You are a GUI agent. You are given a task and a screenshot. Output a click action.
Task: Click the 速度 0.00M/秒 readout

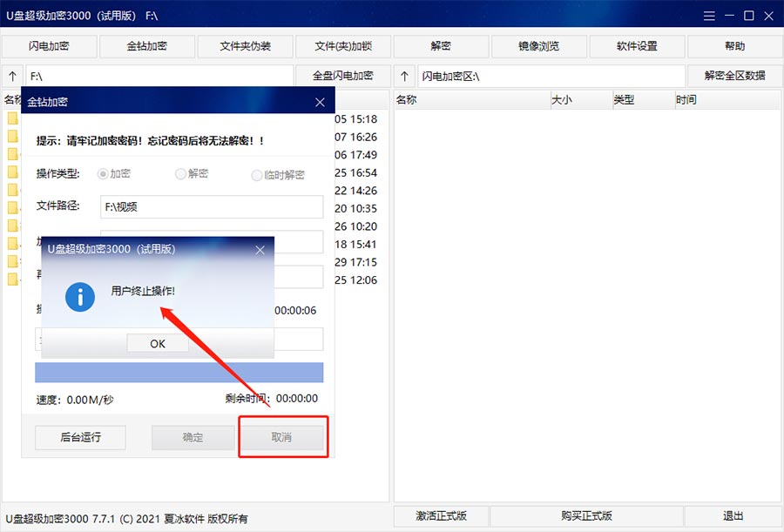75,400
